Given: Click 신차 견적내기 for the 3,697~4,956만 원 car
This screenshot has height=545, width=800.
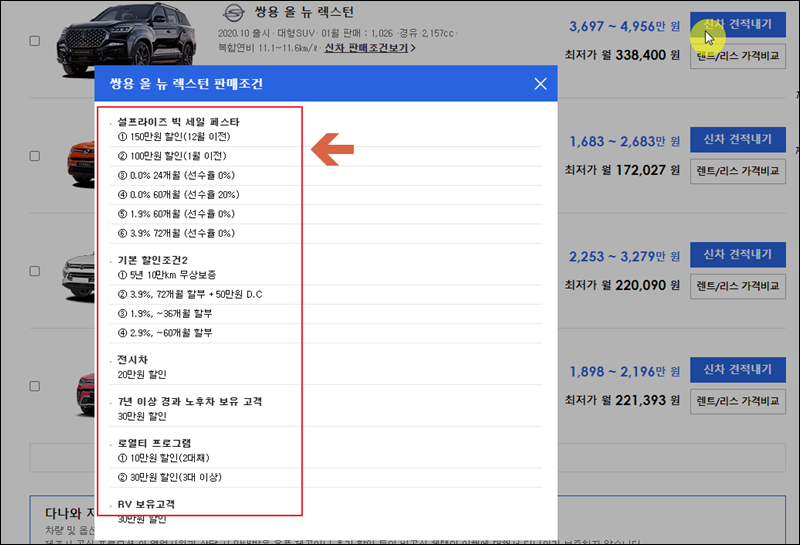Looking at the screenshot, I should (x=738, y=24).
